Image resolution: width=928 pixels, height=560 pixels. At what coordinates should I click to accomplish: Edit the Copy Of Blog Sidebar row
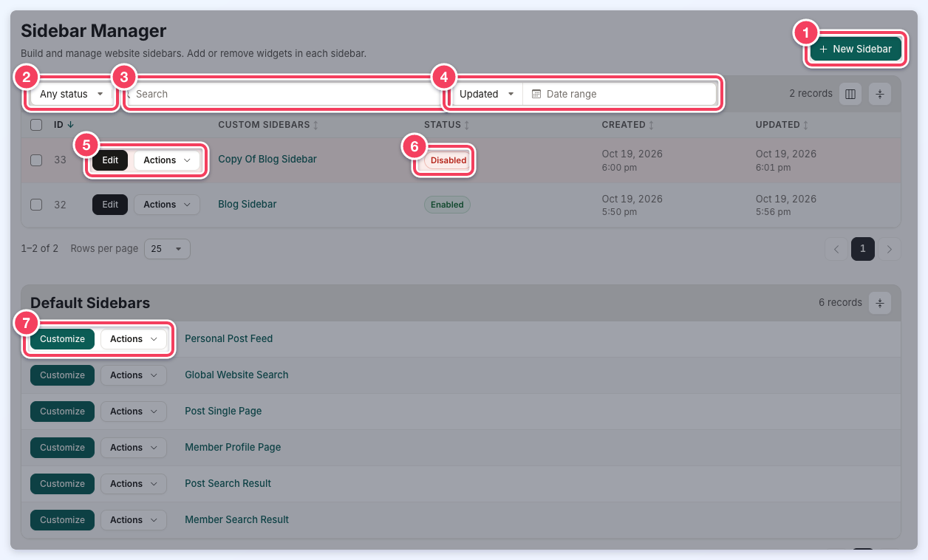coord(110,160)
